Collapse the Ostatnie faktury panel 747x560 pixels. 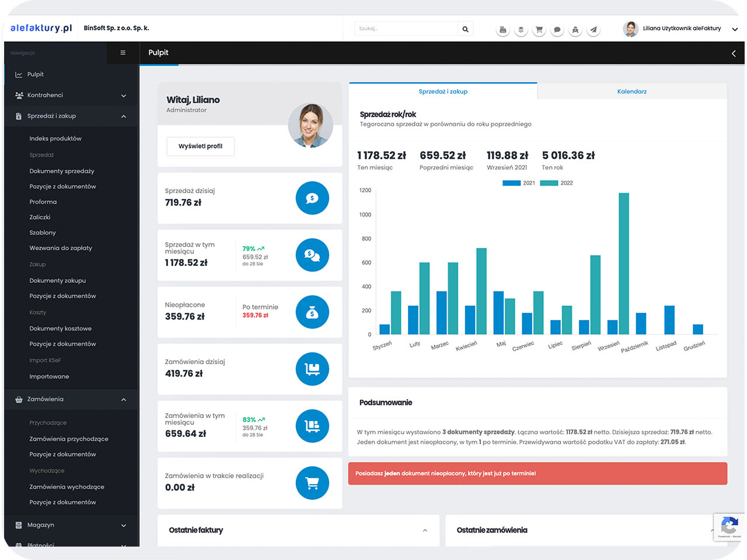click(425, 530)
